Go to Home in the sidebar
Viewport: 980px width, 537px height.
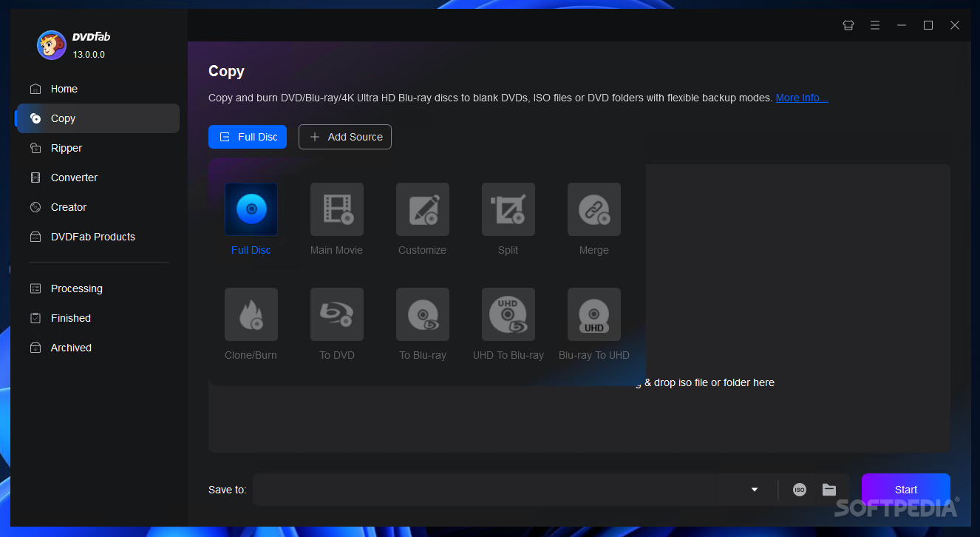[x=98, y=89]
